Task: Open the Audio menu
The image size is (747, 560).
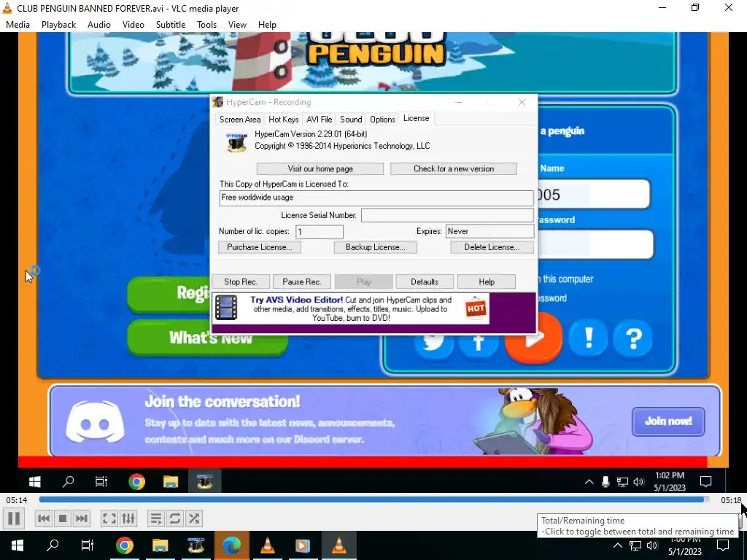Action: tap(99, 25)
